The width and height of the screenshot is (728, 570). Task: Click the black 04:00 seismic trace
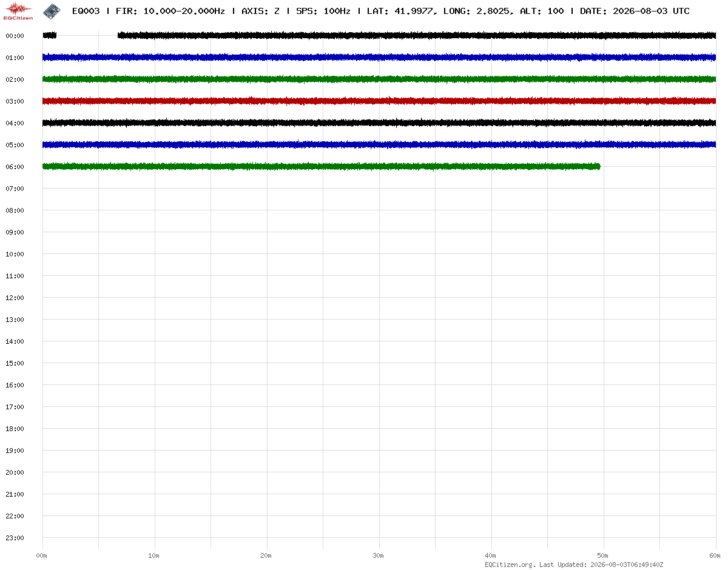coord(379,123)
